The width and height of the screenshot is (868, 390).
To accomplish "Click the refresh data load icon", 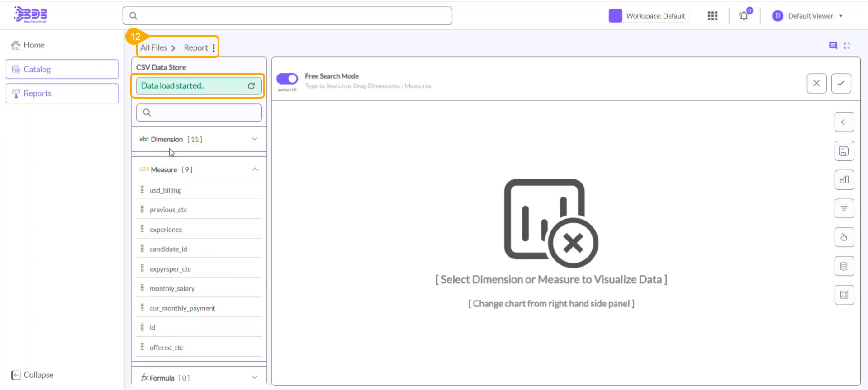I will (x=251, y=86).
